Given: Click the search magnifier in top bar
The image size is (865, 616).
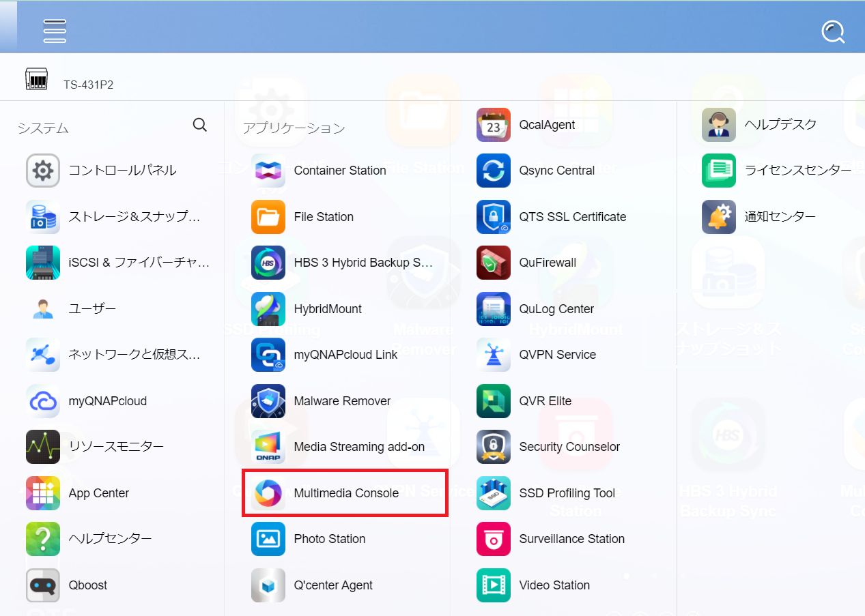Looking at the screenshot, I should (833, 31).
